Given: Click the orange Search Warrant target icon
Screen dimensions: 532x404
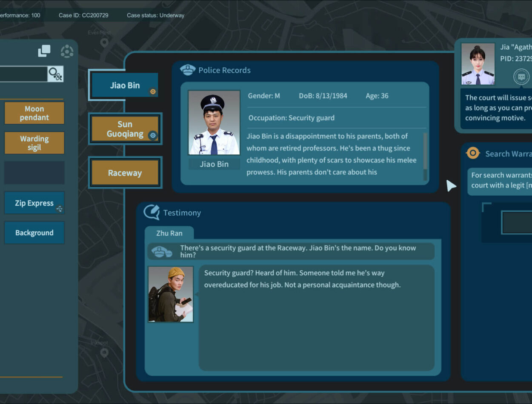Looking at the screenshot, I should [473, 154].
